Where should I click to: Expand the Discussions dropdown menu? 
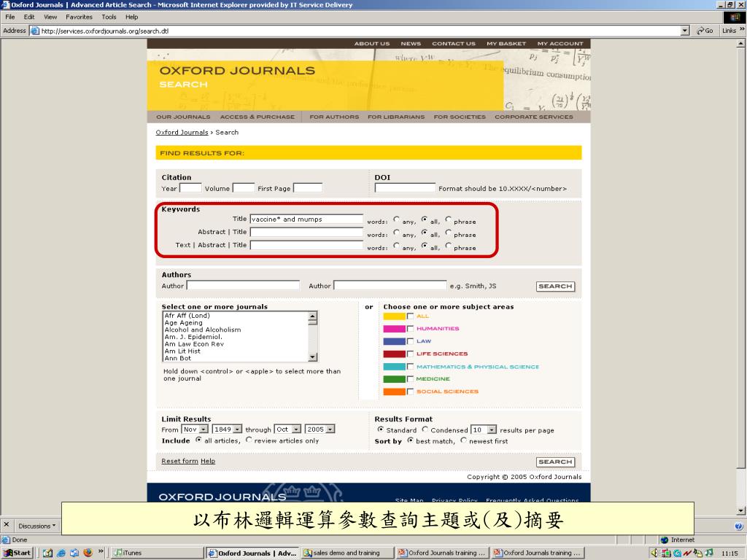37,526
